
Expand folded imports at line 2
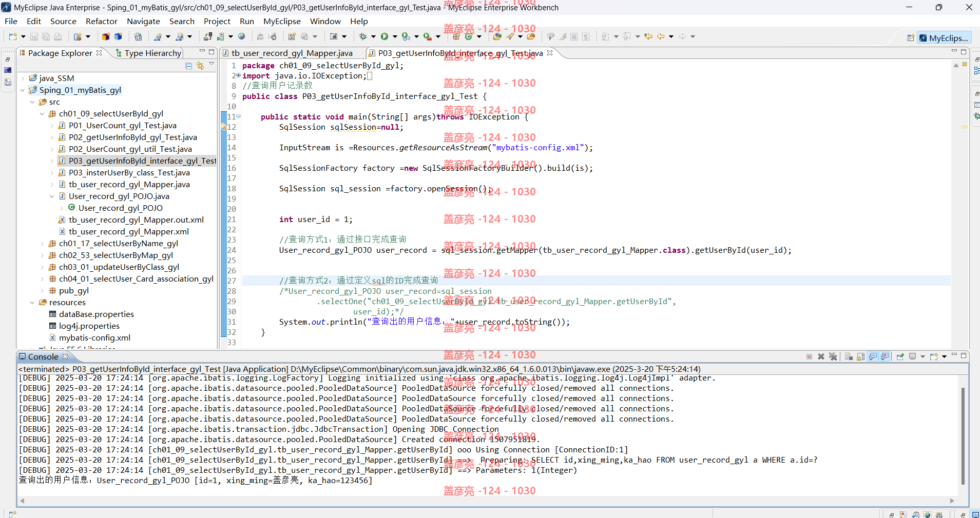[x=238, y=75]
